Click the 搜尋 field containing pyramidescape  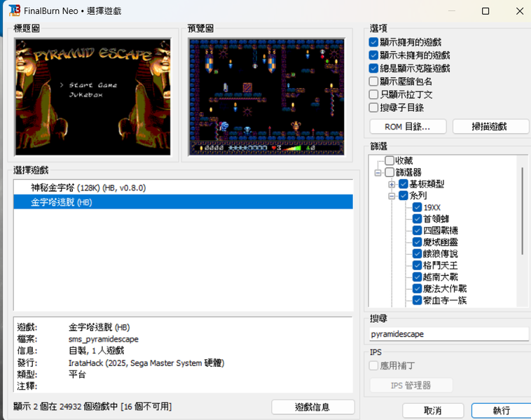pos(449,334)
